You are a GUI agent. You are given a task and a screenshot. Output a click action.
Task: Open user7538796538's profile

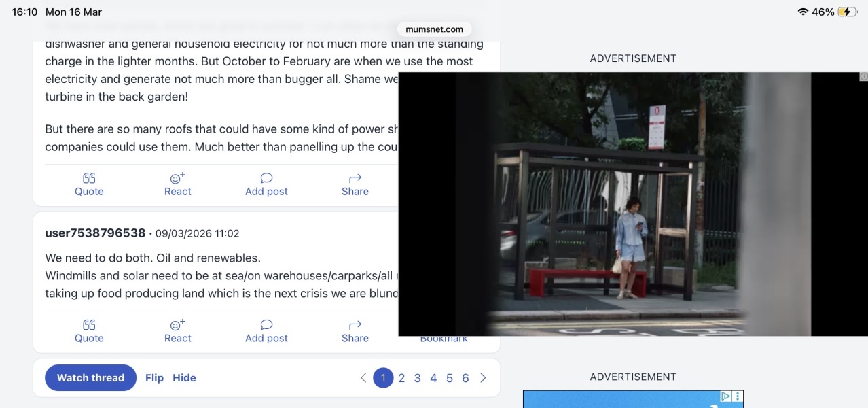95,233
